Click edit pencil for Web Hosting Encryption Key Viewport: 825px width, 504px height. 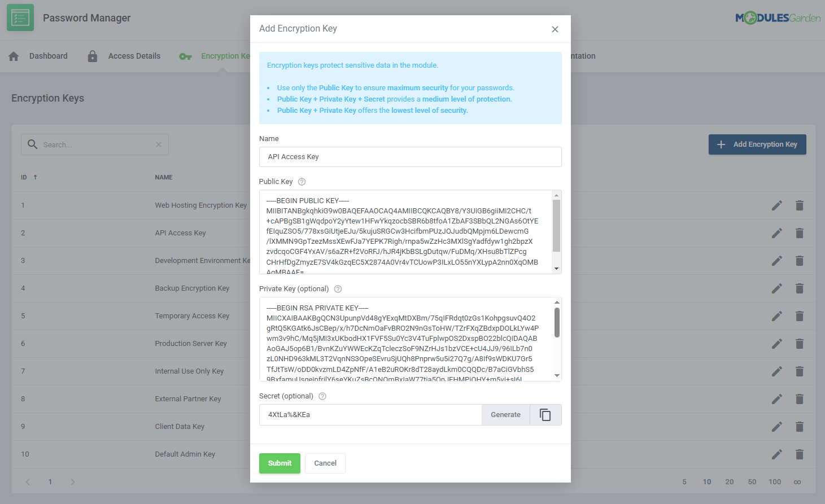pyautogui.click(x=777, y=205)
